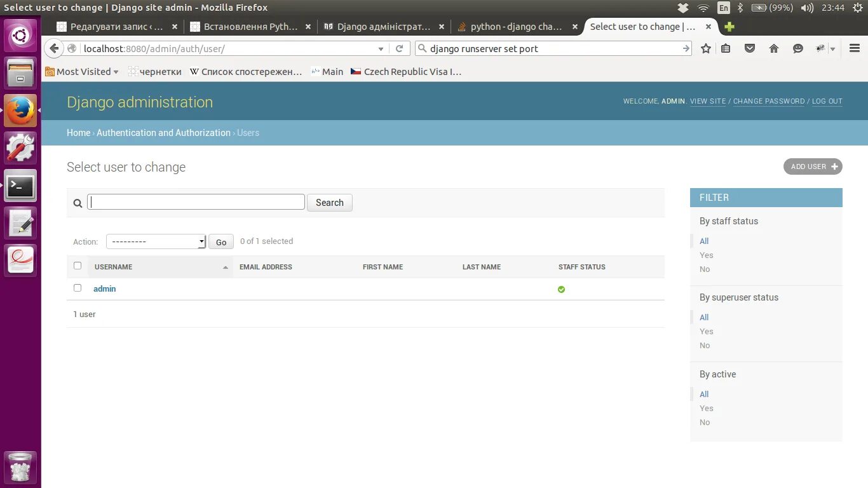The image size is (868, 488).
Task: Open the Terminal icon in the dock
Action: (21, 186)
